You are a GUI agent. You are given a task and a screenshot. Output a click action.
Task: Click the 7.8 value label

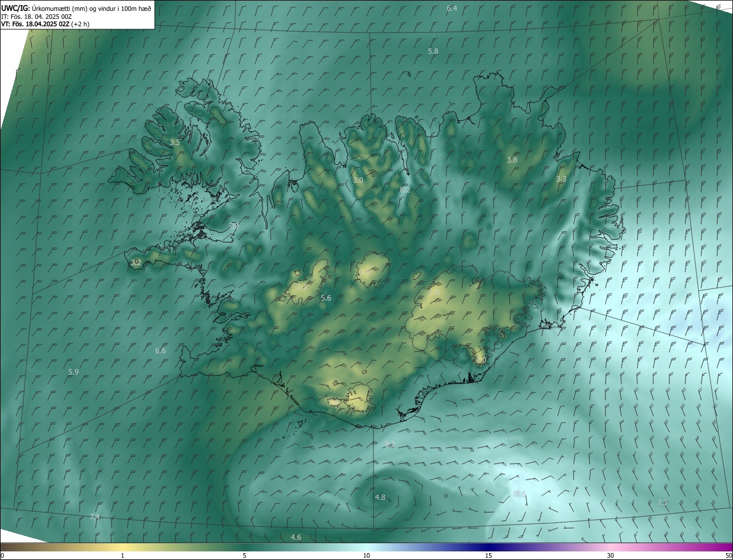click(662, 503)
